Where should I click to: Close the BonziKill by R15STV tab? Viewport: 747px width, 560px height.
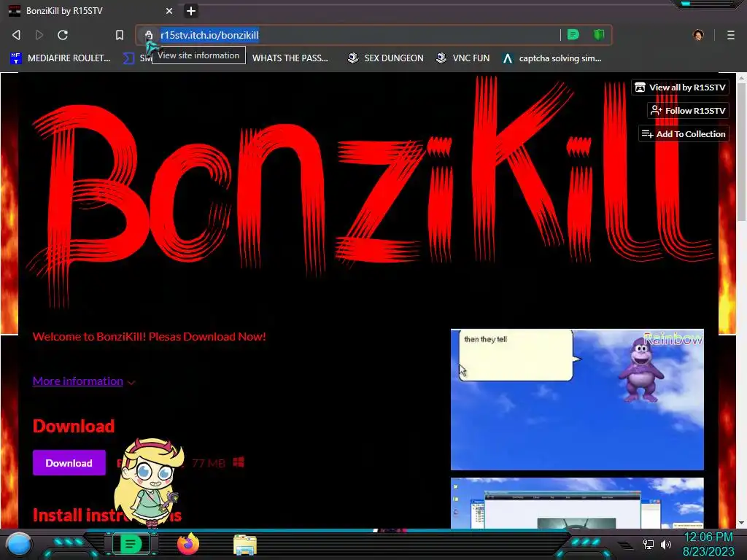pos(169,10)
